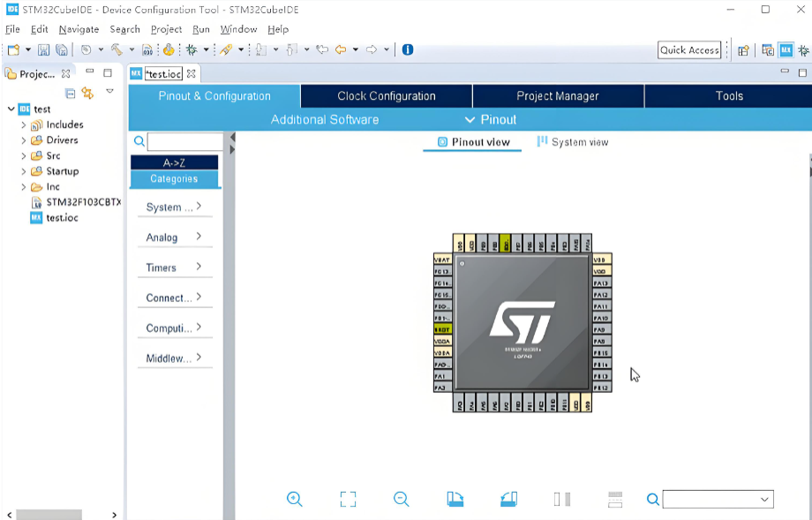The width and height of the screenshot is (812, 520).
Task: Open the Debug configurations dropdown arrow
Action: pos(207,49)
